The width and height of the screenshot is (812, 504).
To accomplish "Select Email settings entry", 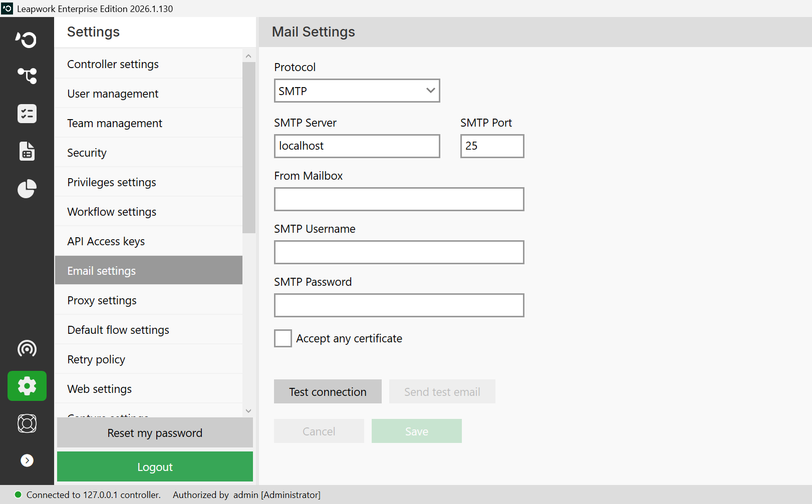I will [x=149, y=270].
